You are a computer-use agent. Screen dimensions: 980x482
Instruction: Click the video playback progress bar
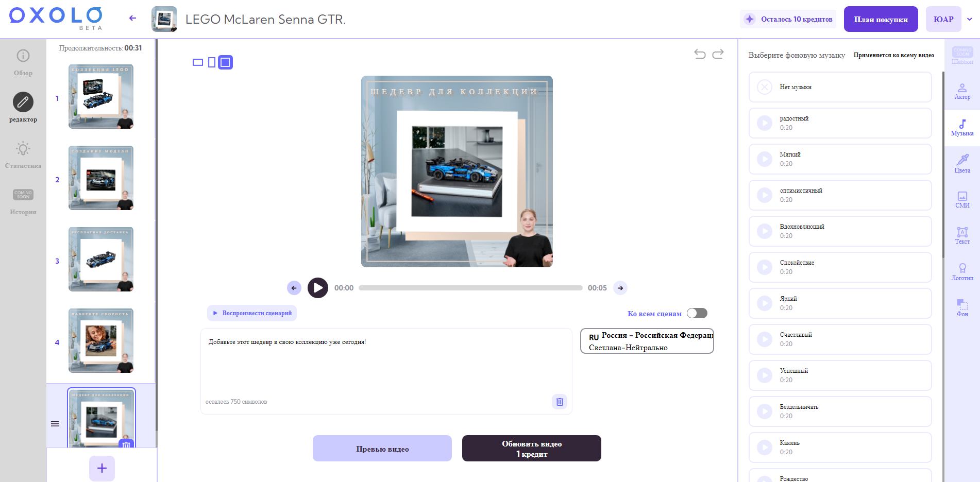pos(470,288)
